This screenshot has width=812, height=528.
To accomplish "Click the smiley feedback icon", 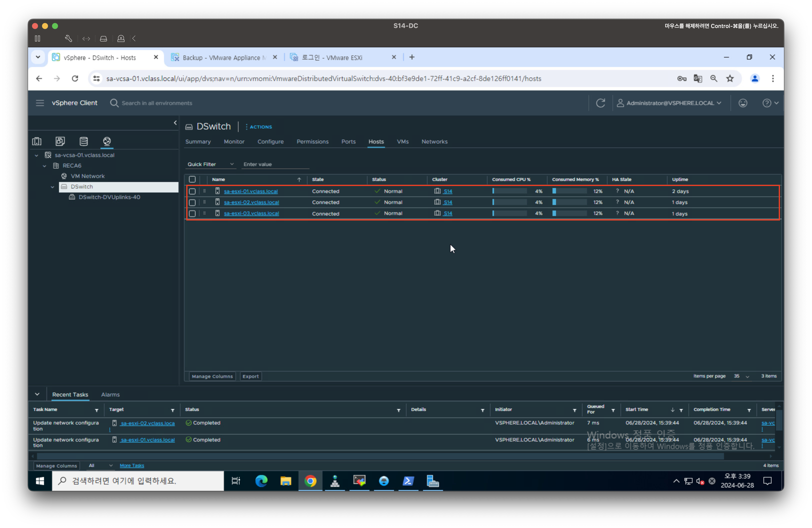I will click(x=743, y=103).
